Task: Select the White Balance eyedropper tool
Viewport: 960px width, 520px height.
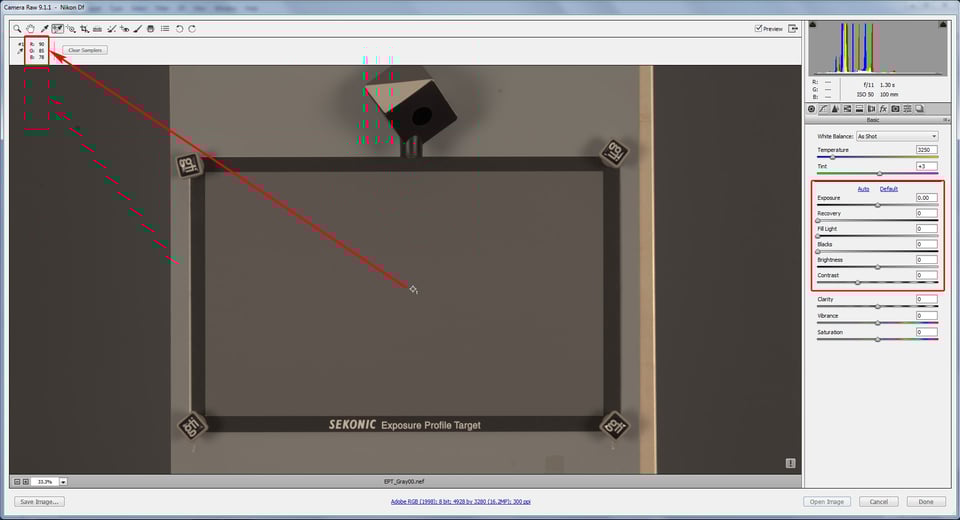Action: click(x=44, y=29)
